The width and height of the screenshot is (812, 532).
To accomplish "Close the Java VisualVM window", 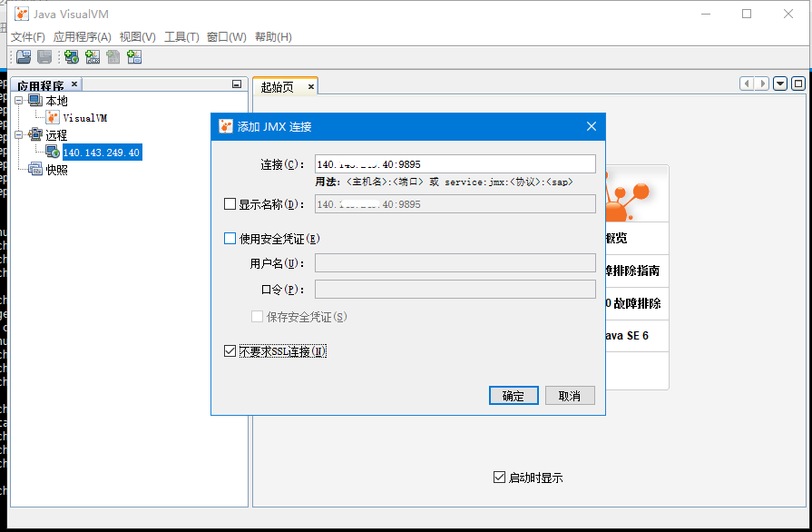I will (x=788, y=14).
